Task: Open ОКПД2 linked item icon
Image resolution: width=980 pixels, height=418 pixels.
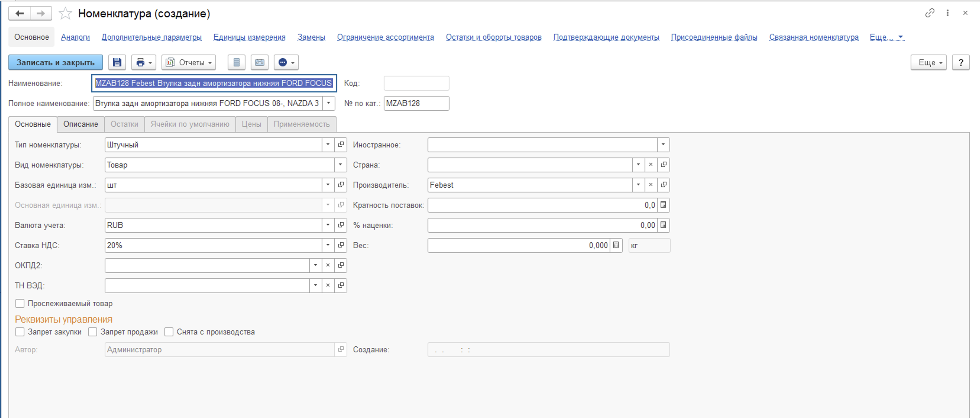Action: [340, 265]
